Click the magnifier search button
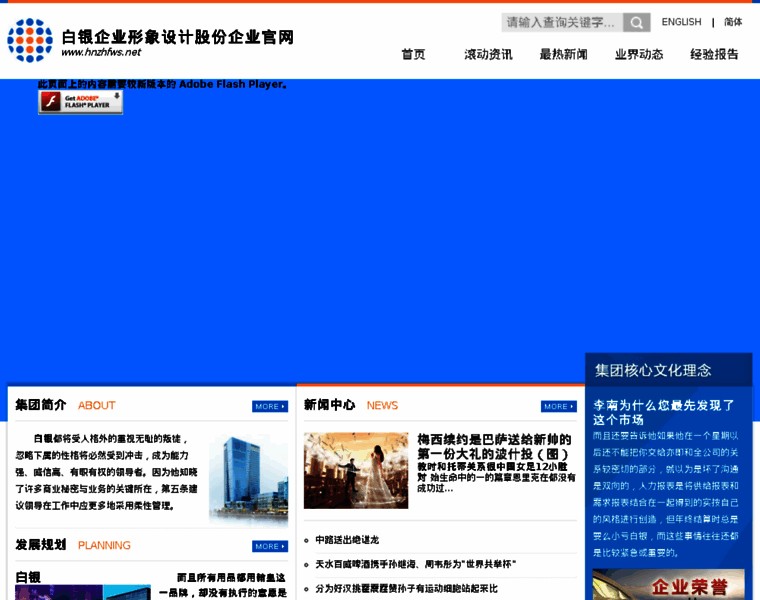The width and height of the screenshot is (760, 600). [636, 22]
